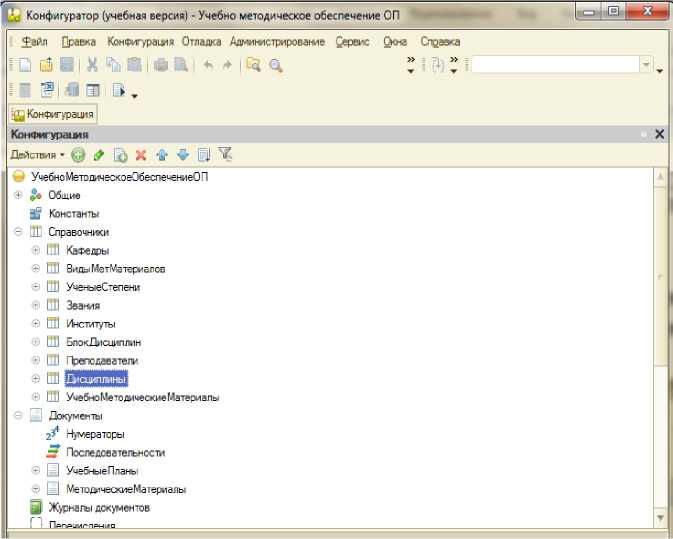The height and width of the screenshot is (539, 673).
Task: Click the edit pencil icon in Configuration toolbar
Action: (98, 155)
